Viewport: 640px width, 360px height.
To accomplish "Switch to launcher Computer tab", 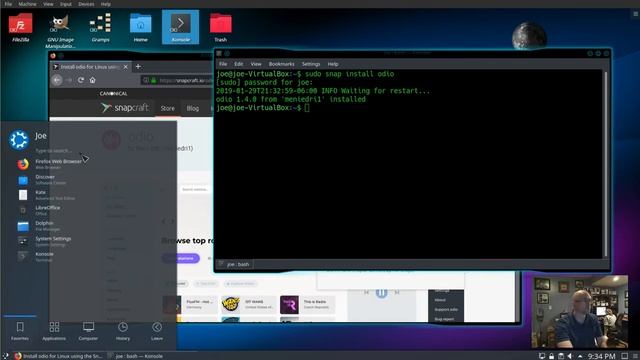I will click(88, 331).
